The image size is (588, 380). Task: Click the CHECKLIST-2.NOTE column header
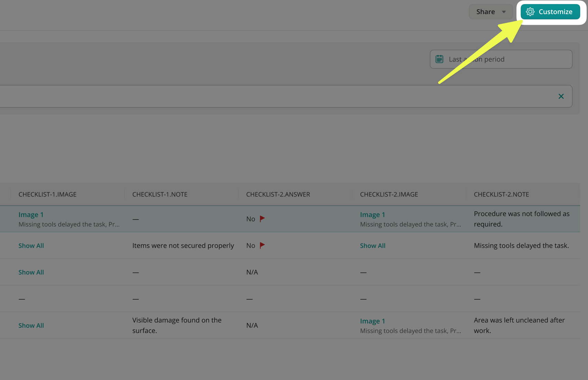[501, 194]
